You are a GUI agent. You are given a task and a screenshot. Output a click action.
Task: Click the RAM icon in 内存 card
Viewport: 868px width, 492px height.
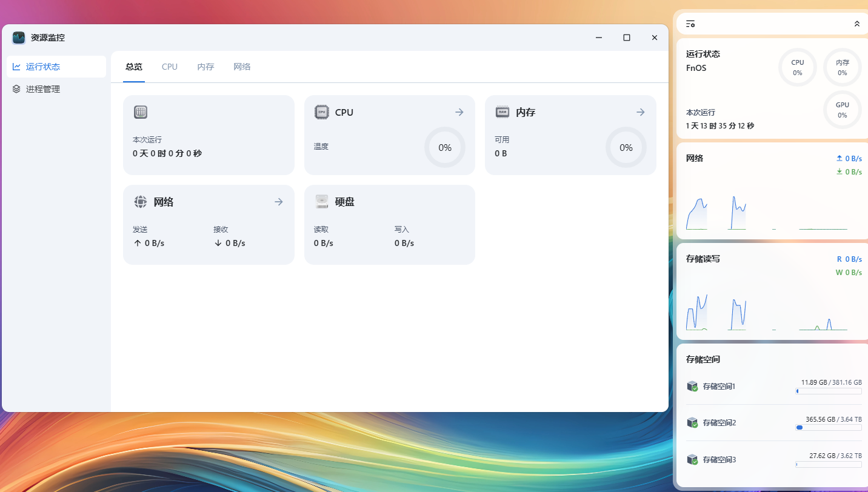point(502,112)
